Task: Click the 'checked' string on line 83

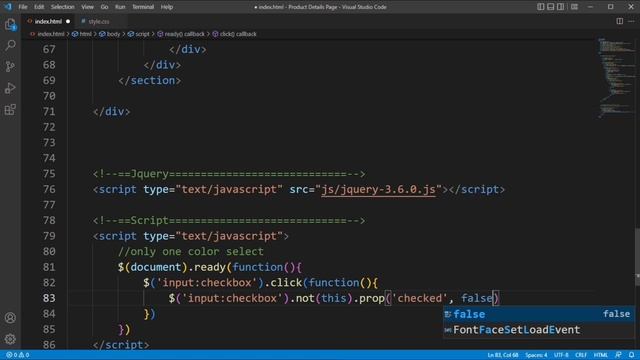Action: 420,298
